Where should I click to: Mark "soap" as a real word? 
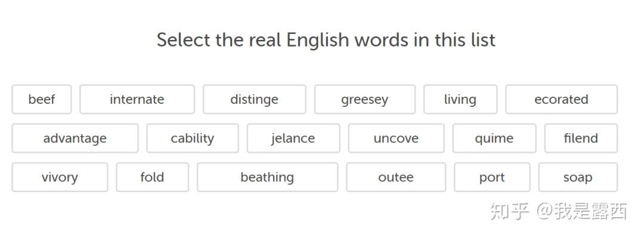click(x=578, y=177)
